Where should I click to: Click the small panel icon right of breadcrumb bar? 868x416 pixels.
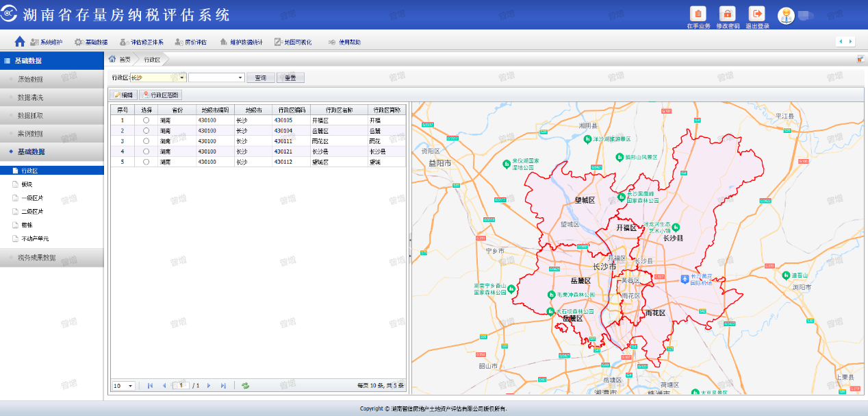[860, 59]
